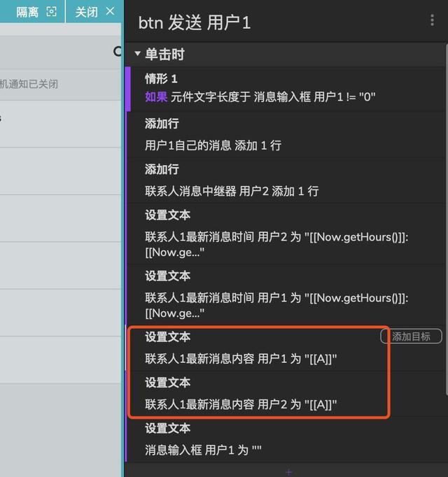Click the isolate (隔离) focus icon

(51, 12)
